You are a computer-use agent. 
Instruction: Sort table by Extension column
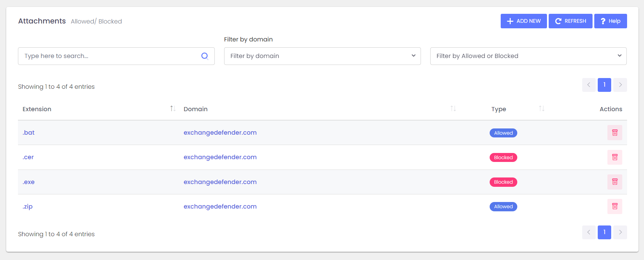click(x=173, y=109)
